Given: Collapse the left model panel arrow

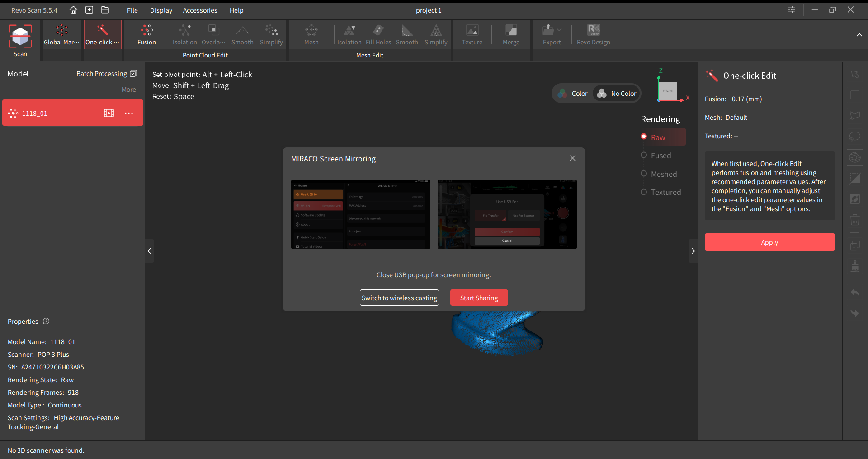Looking at the screenshot, I should 149,251.
